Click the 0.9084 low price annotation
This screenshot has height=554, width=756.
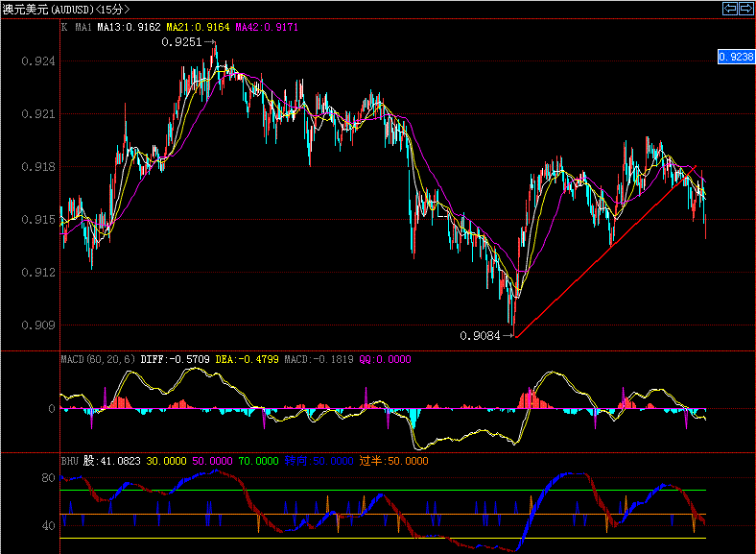pyautogui.click(x=480, y=336)
